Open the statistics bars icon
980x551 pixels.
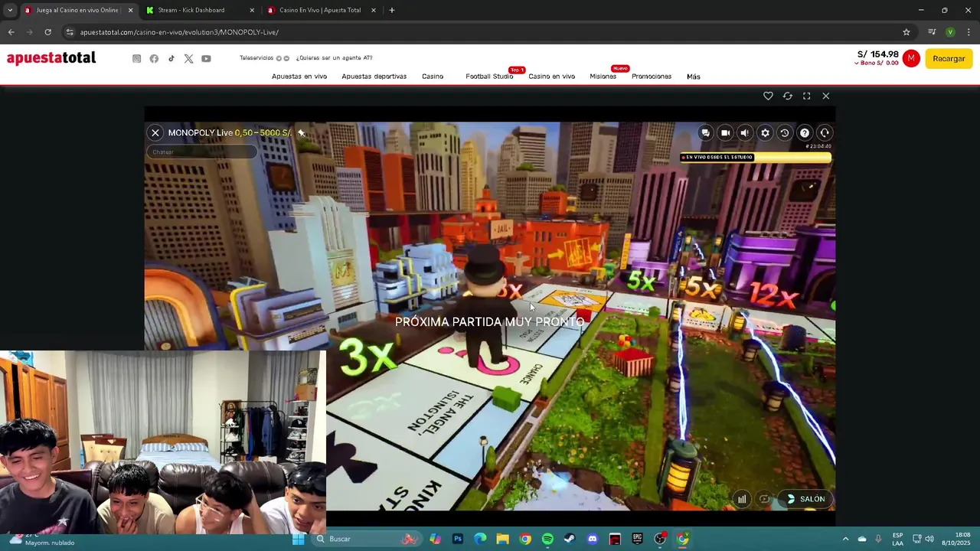[x=742, y=499]
